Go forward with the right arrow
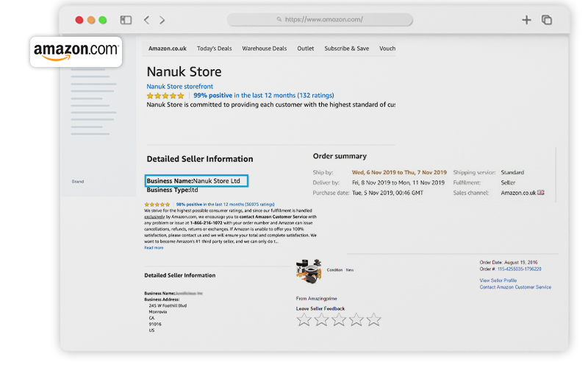 (x=162, y=20)
